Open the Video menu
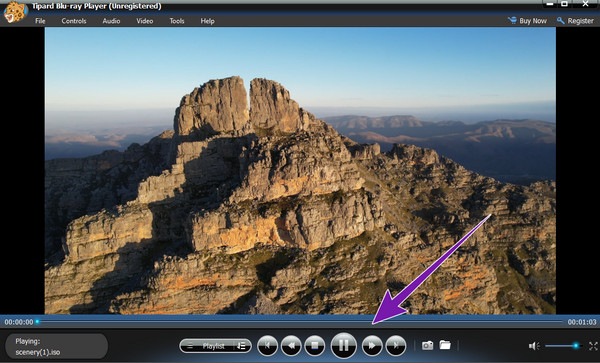This screenshot has height=363, width=600. click(145, 21)
